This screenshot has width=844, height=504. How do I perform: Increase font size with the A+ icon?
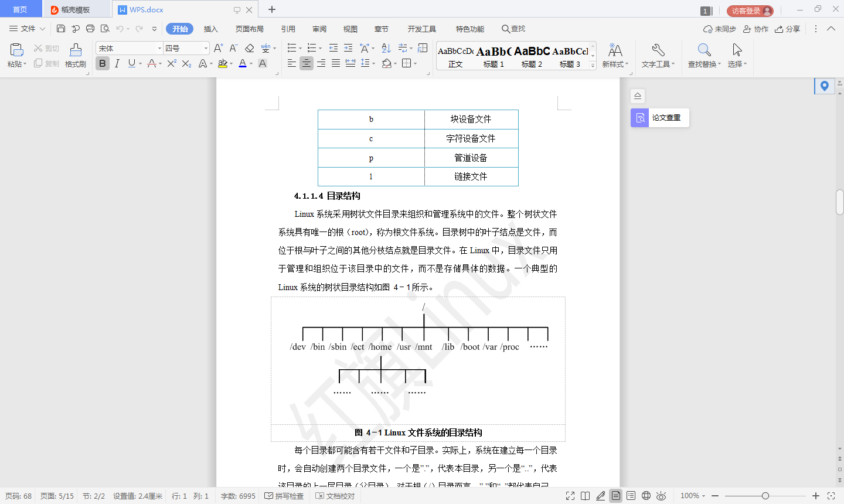218,48
